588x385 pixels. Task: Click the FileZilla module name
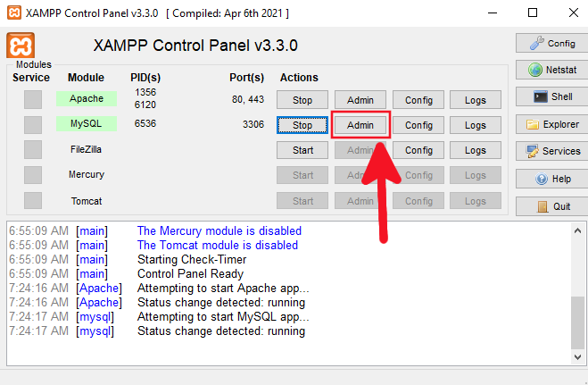(86, 149)
